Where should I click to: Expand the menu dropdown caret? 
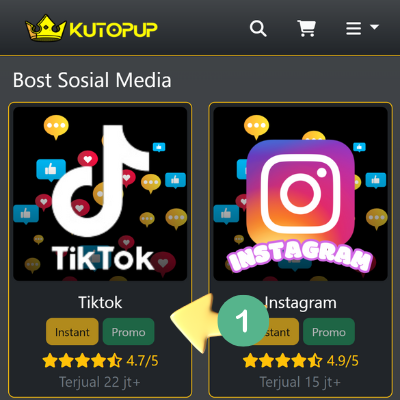[x=374, y=27]
